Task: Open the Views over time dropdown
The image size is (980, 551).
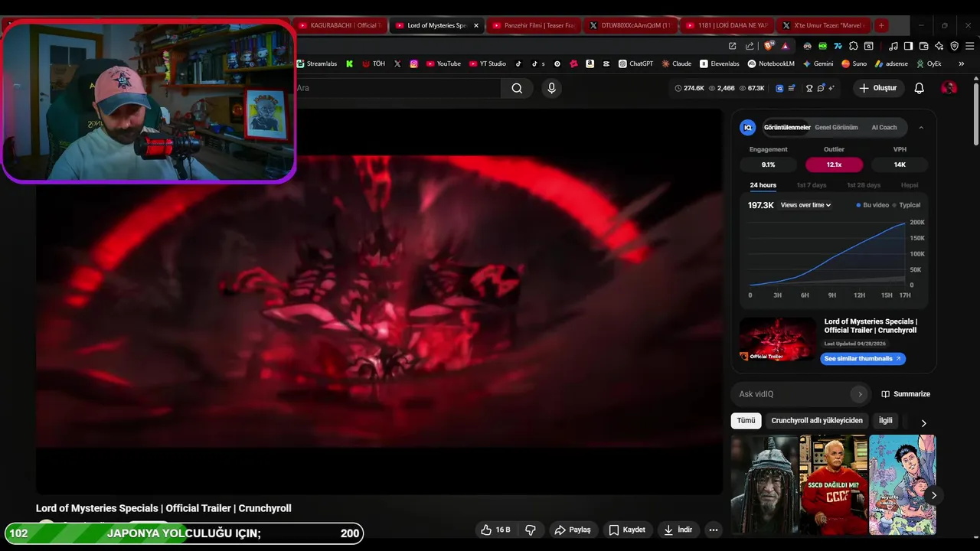Action: [805, 205]
